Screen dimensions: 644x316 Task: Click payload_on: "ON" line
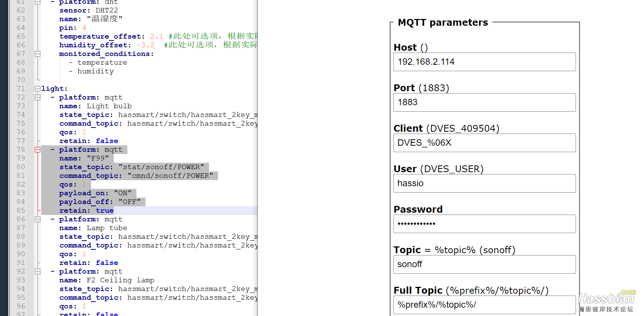95,193
